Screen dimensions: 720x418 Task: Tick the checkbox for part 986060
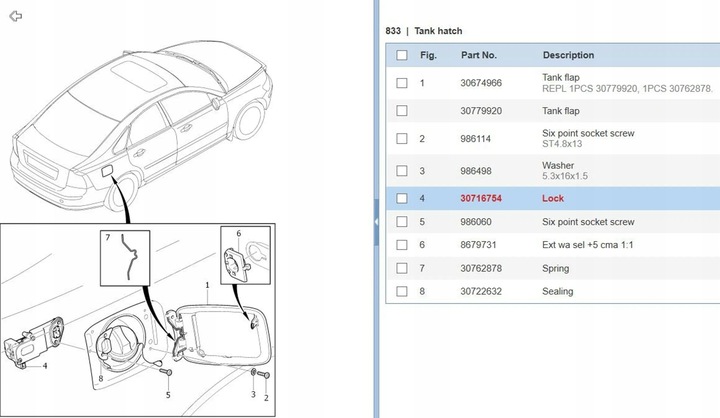402,222
